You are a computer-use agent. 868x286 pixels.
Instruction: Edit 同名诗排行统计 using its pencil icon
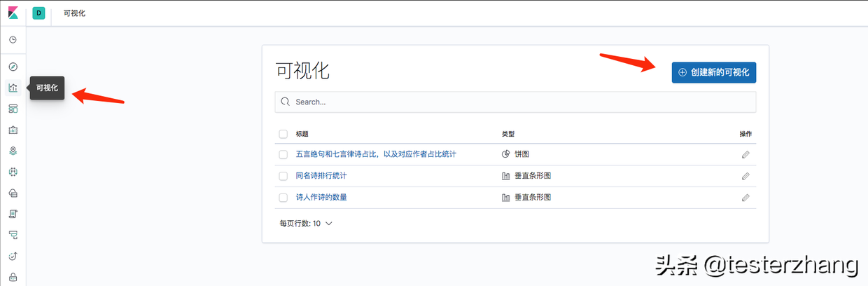tap(745, 176)
